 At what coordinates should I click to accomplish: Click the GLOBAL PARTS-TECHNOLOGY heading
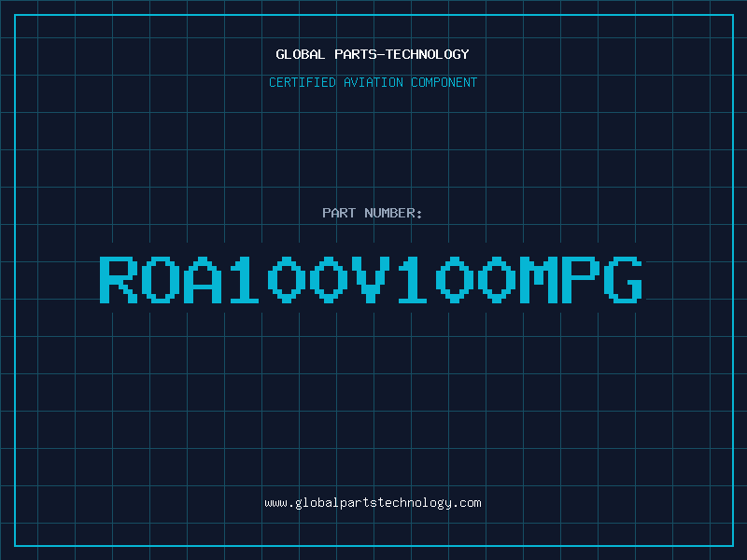click(373, 54)
